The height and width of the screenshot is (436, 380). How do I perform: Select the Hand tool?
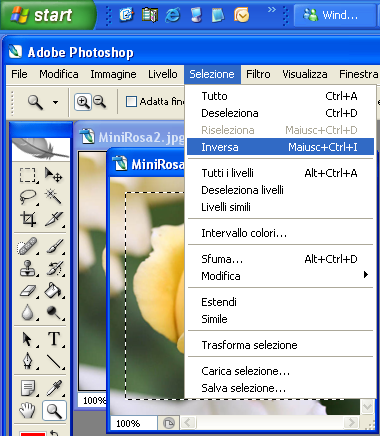pyautogui.click(x=27, y=410)
